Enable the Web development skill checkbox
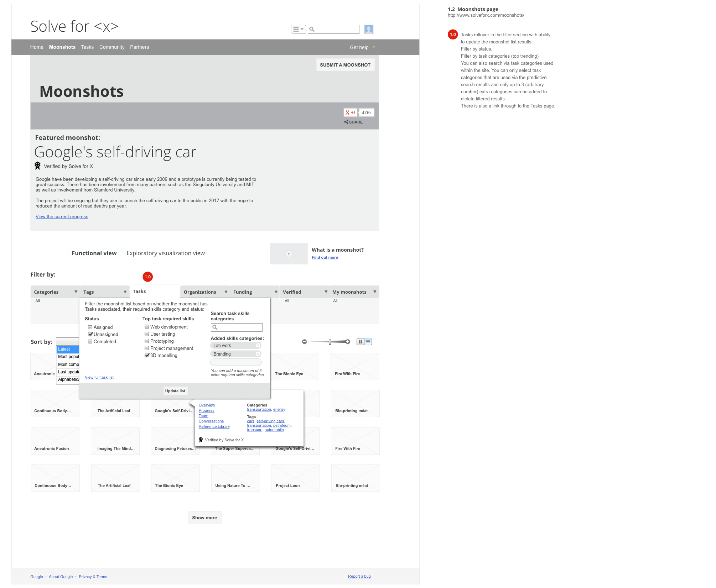716x588 pixels. 147,327
